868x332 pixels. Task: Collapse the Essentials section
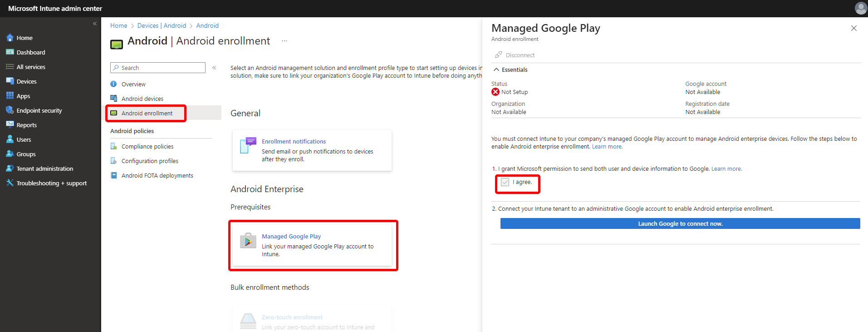[496, 69]
